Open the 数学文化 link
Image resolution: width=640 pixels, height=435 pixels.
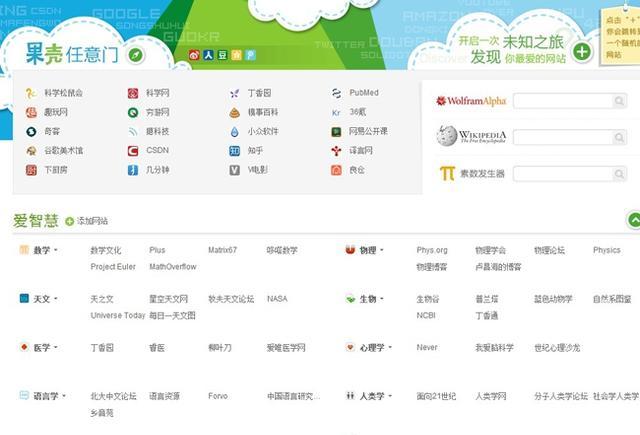click(x=106, y=250)
